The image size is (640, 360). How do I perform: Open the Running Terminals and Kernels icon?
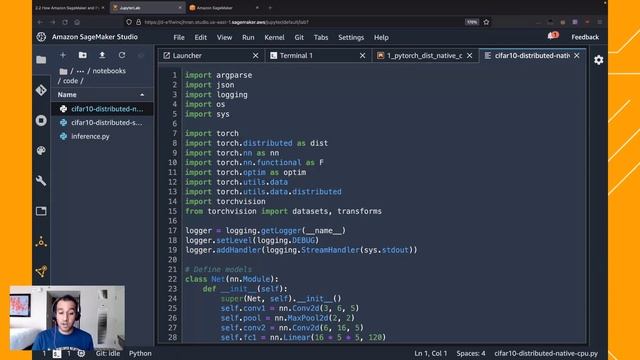coord(41,120)
